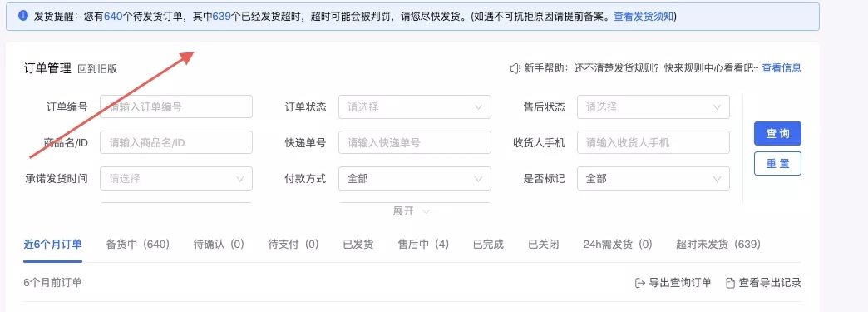Click the 重置 button

[x=777, y=163]
